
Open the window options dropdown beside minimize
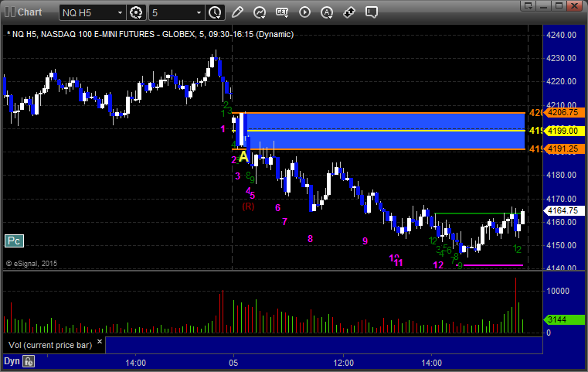tap(529, 6)
